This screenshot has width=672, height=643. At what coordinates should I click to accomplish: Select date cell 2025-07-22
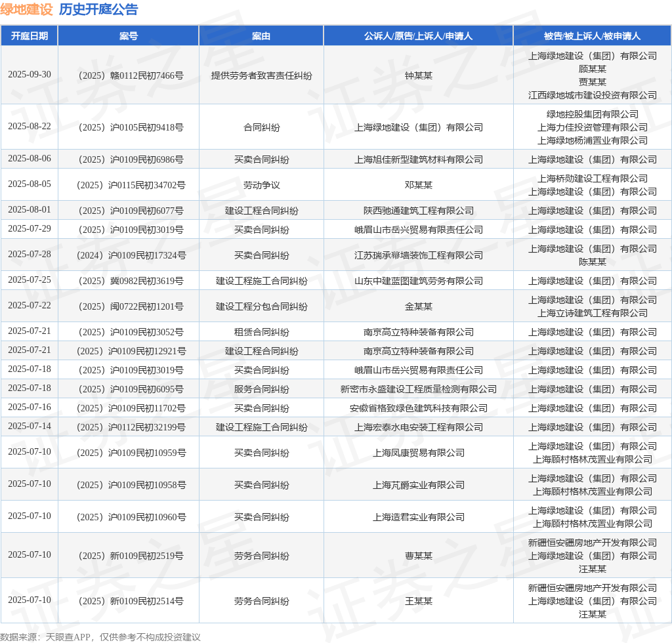point(30,306)
